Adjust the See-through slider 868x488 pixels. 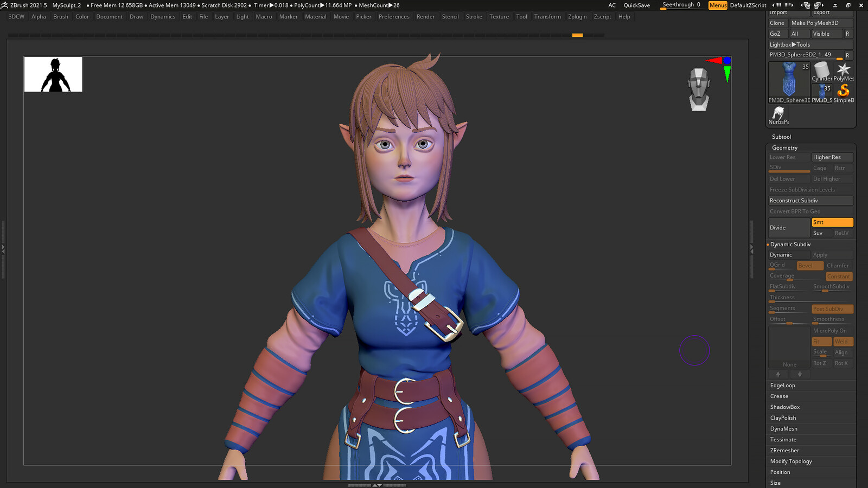click(x=681, y=5)
